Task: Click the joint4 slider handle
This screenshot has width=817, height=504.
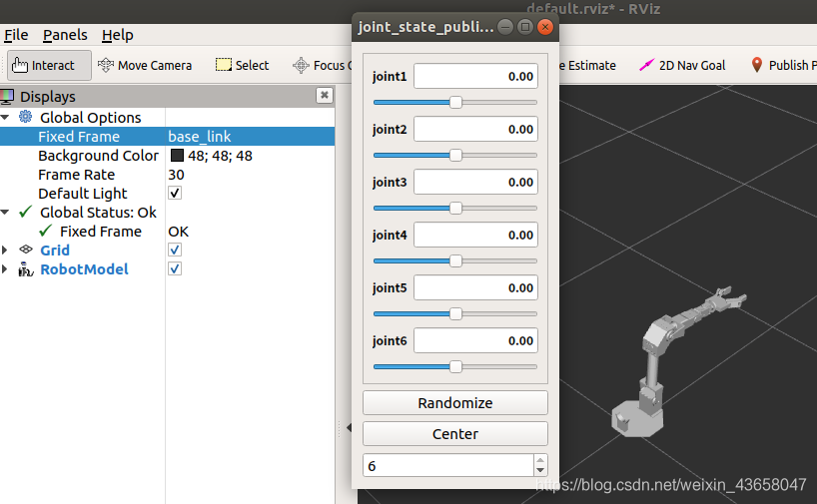Action: point(455,260)
